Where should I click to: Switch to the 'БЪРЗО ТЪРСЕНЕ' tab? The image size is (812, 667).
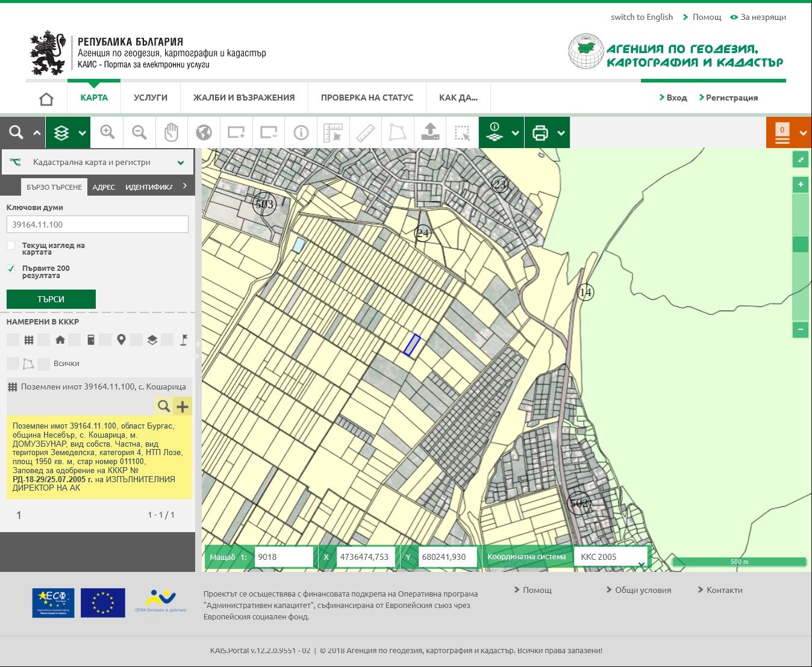[x=54, y=187]
